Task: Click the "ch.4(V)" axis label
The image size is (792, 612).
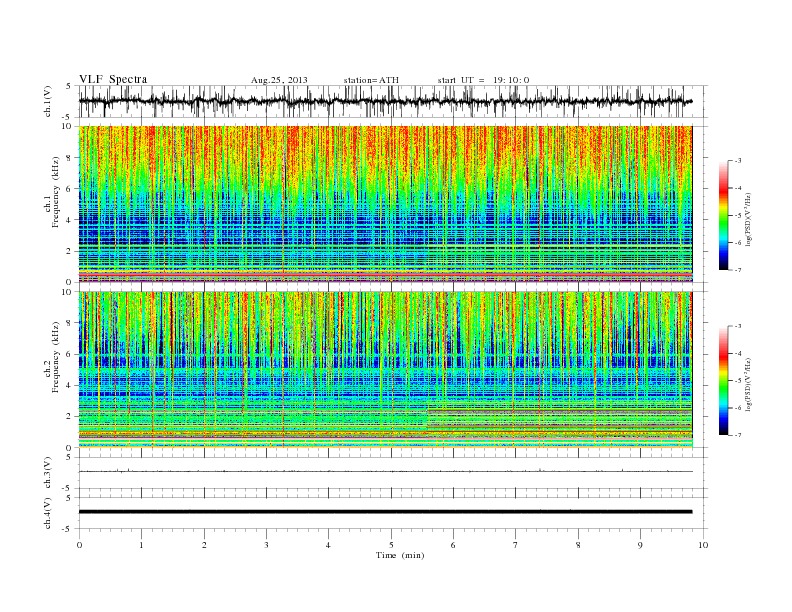Action: pos(48,513)
